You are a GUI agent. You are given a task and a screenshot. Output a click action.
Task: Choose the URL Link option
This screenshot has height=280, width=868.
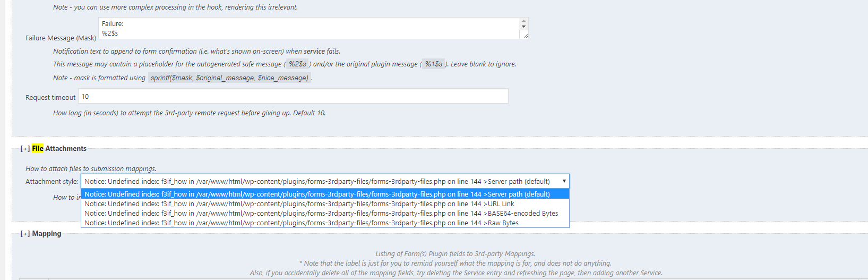coord(325,203)
